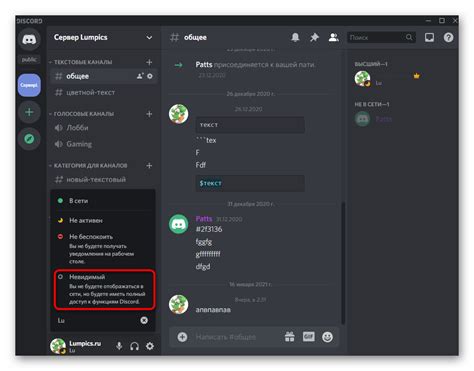The height and width of the screenshot is (371, 474).
Task: Open the help question mark icon
Action: [448, 37]
